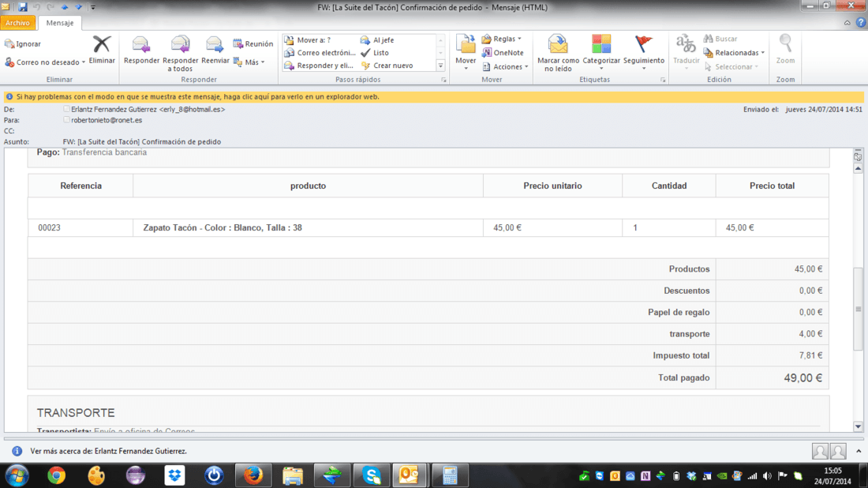Click the Ignorar conversation icon
Viewport: 868px width, 488px height.
click(x=9, y=43)
